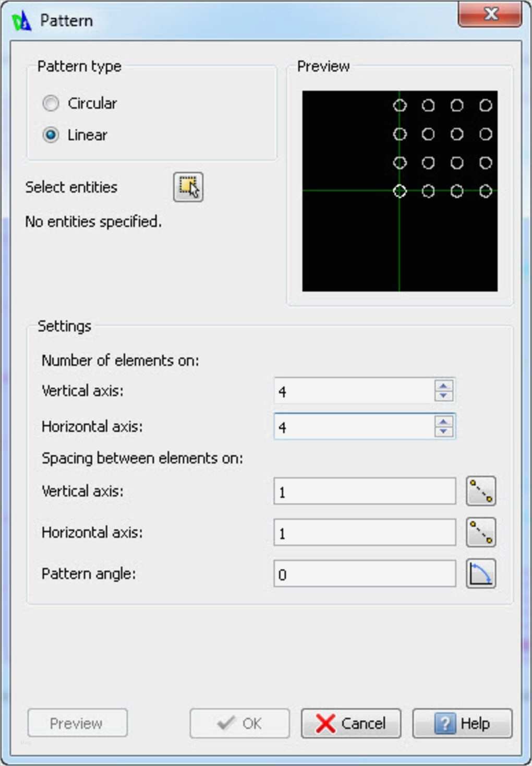Click the Pattern angle picker icon
Image resolution: width=532 pixels, height=766 pixels.
pos(480,574)
